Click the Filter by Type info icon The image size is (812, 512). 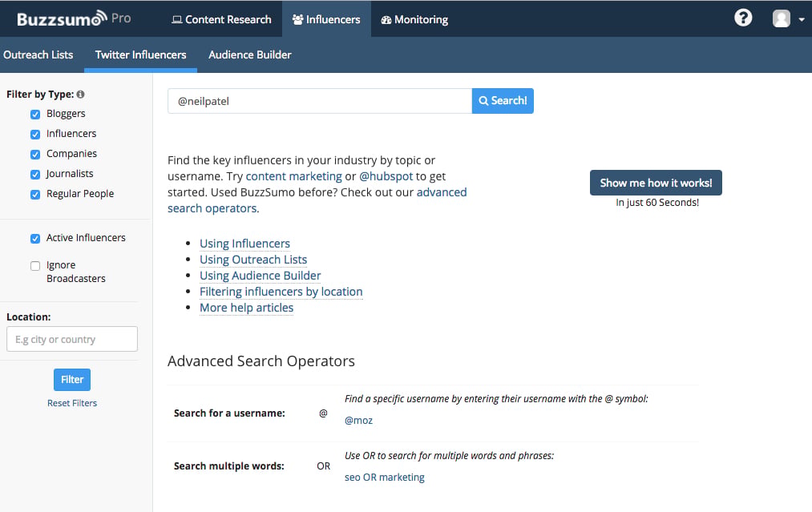(80, 95)
